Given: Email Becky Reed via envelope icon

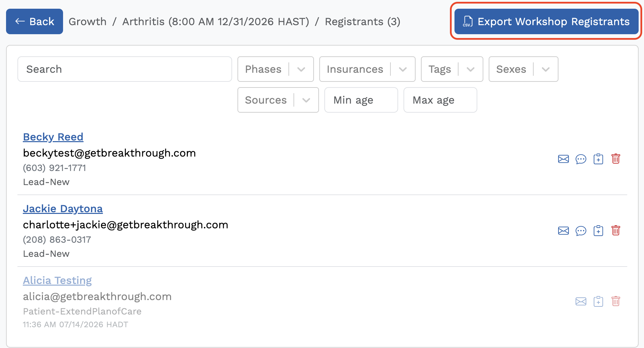Looking at the screenshot, I should pyautogui.click(x=563, y=159).
